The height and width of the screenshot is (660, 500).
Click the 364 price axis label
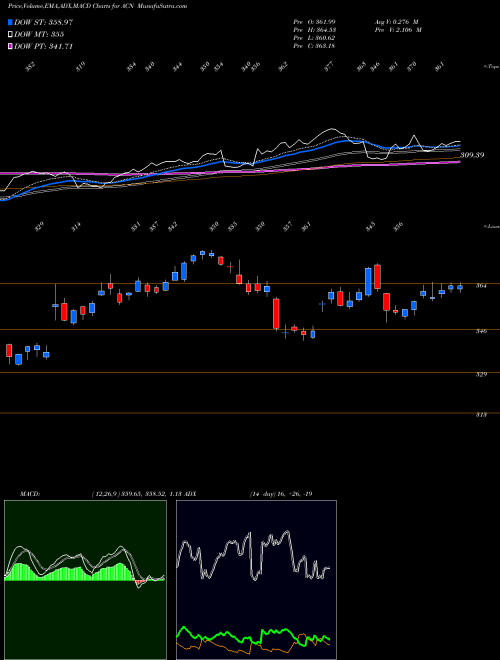pyautogui.click(x=481, y=286)
